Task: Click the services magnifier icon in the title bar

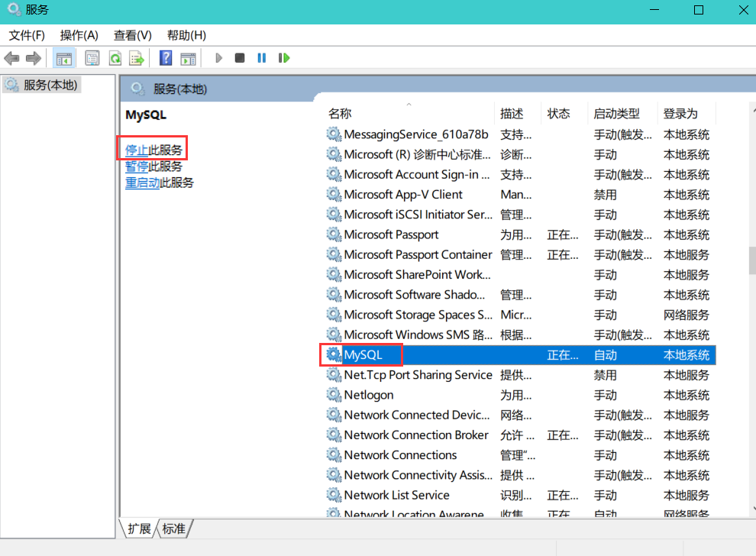Action: coord(14,10)
